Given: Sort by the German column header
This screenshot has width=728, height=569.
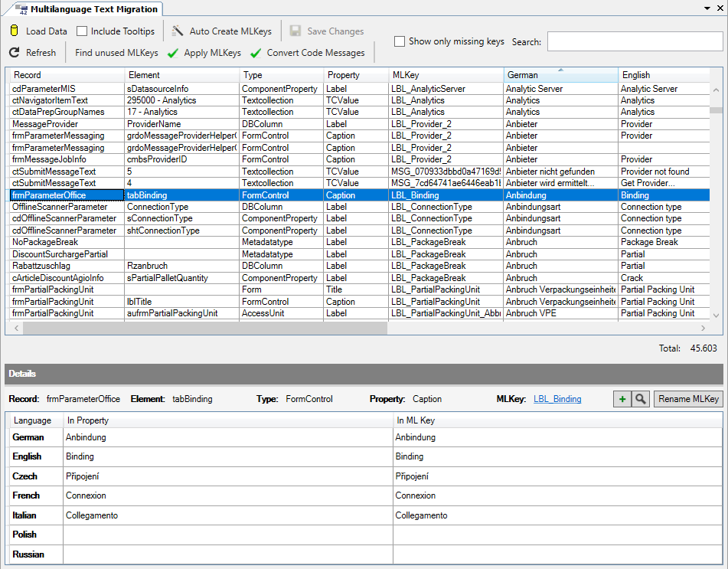Looking at the screenshot, I should click(x=560, y=75).
